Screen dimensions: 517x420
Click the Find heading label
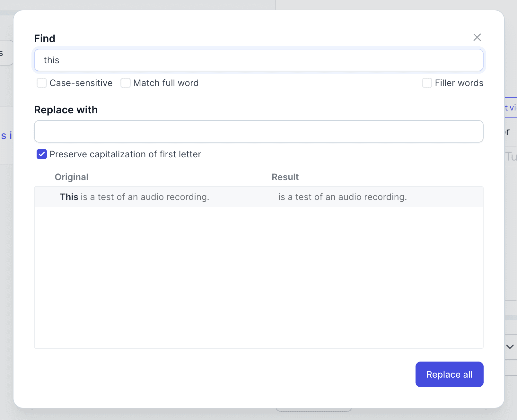[45, 39]
